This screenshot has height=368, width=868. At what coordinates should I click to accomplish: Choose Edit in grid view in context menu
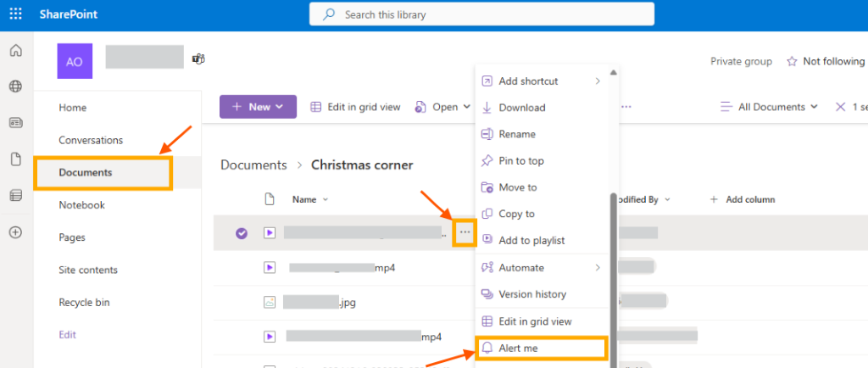coord(542,321)
